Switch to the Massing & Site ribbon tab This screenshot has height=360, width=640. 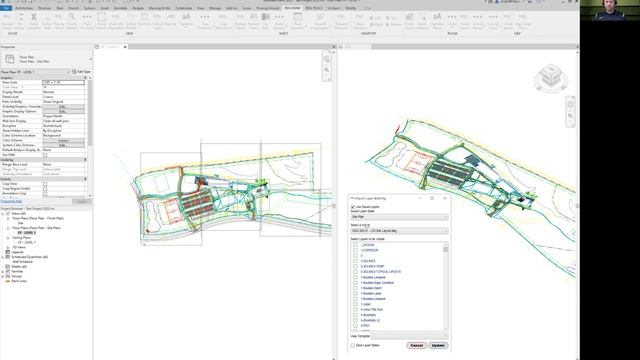click(160, 8)
